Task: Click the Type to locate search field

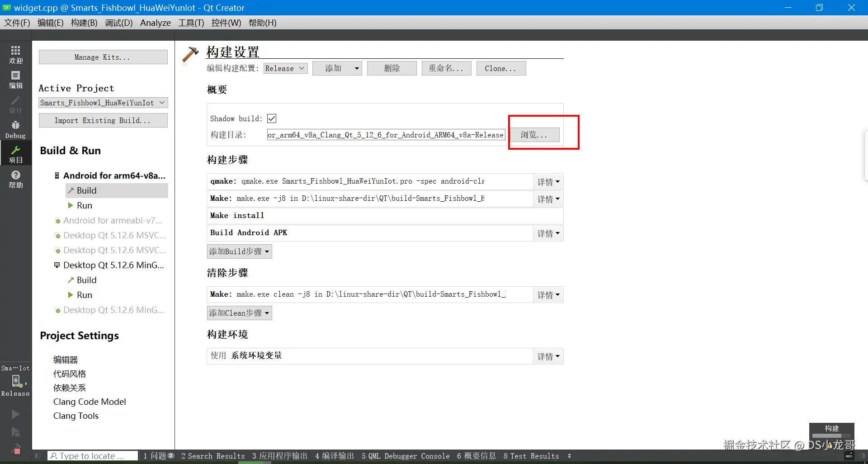Action: [x=93, y=456]
